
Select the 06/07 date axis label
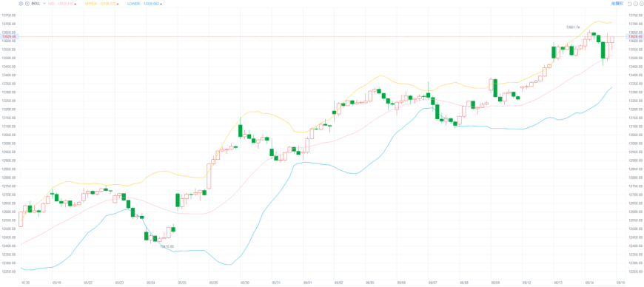click(432, 283)
